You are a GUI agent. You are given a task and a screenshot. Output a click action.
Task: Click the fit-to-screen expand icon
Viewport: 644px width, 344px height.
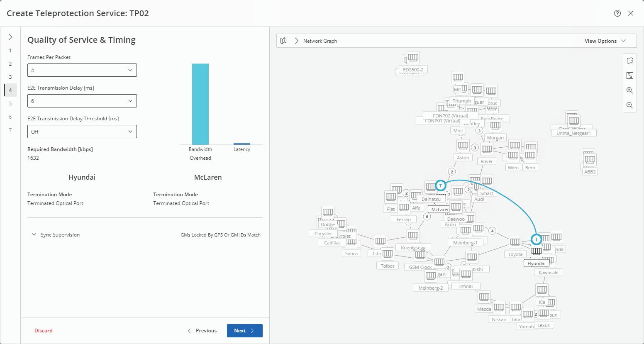[x=629, y=76]
